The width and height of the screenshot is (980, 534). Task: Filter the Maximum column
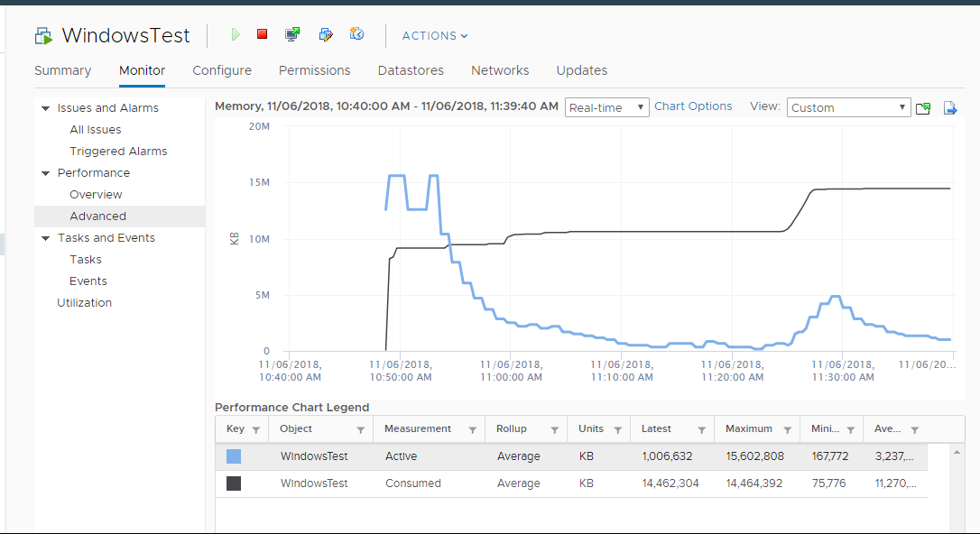[x=788, y=429]
